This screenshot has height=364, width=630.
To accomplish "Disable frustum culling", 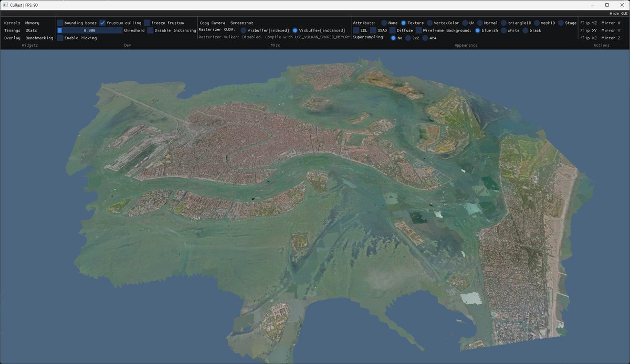I will 103,23.
